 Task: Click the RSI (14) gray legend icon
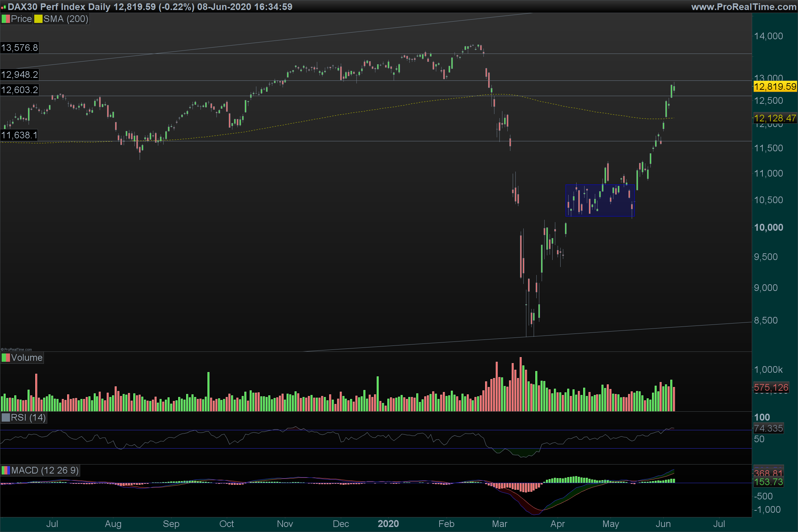pos(6,417)
